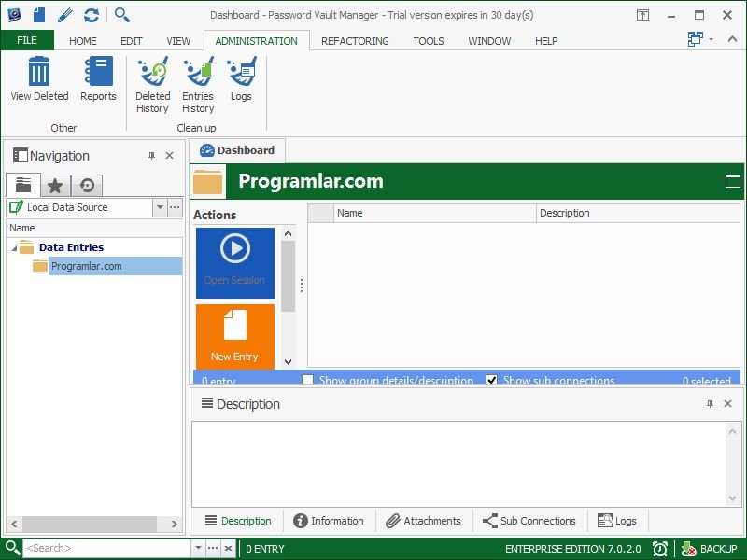The image size is (747, 560).
Task: Switch to the HOME ribbon tab
Action: click(x=83, y=41)
